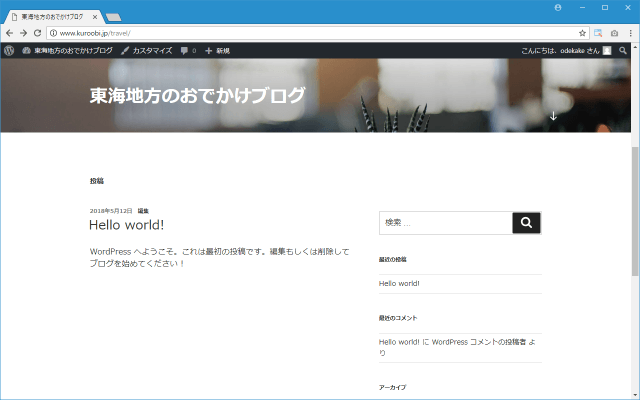Click the 投稿 heading text

[97, 181]
